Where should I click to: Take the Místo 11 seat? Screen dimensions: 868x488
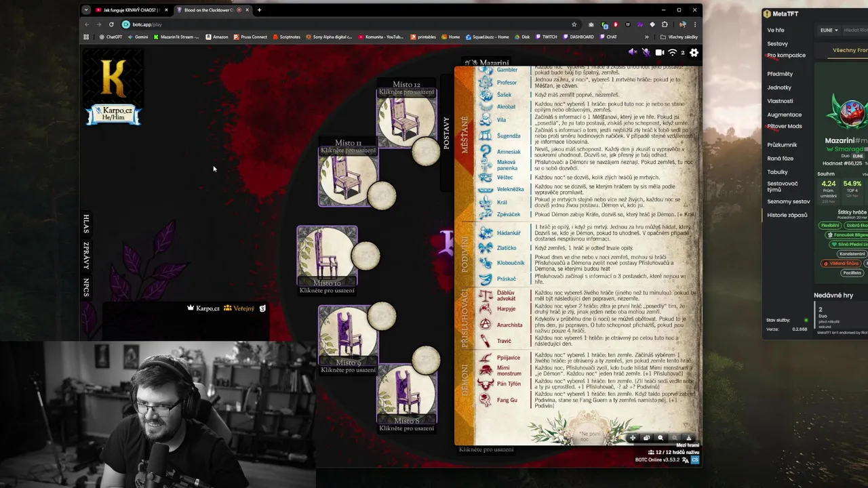coord(348,176)
